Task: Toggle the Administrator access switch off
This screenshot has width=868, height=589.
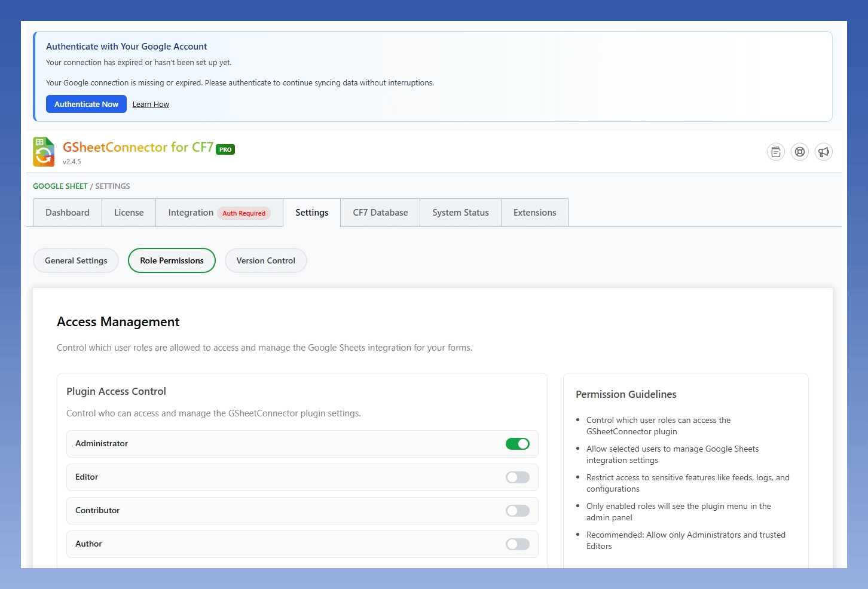Action: (518, 444)
